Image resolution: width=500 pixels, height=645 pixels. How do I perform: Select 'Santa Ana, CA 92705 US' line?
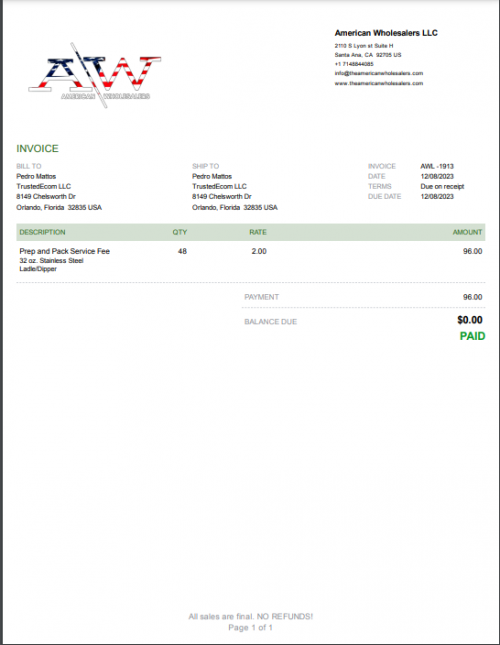point(368,55)
